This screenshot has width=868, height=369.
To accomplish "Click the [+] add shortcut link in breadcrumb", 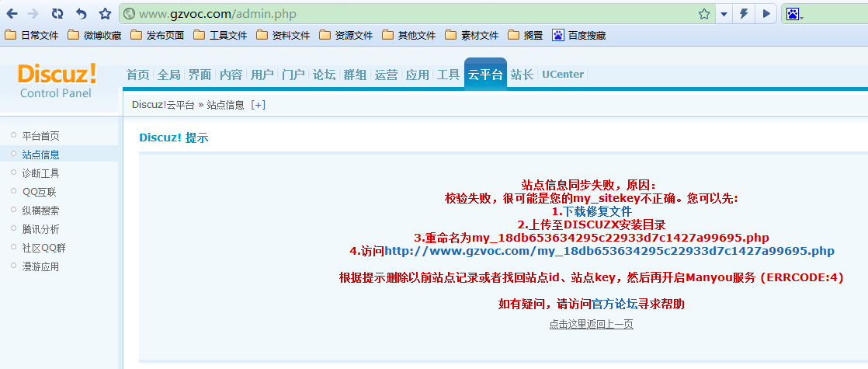I will [x=258, y=105].
